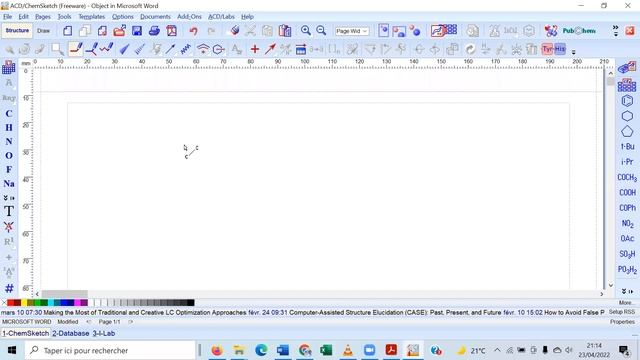
Task: Undo the last action
Action: tap(193, 31)
